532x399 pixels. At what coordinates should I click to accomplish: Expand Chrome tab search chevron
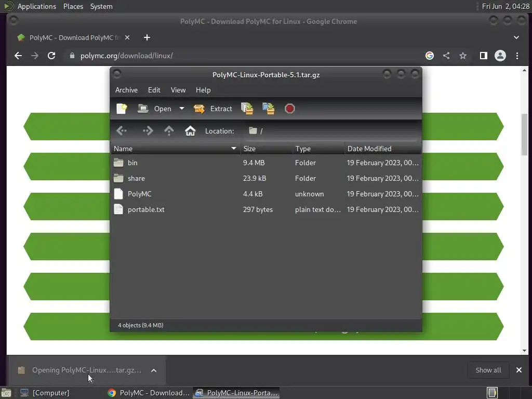(516, 37)
